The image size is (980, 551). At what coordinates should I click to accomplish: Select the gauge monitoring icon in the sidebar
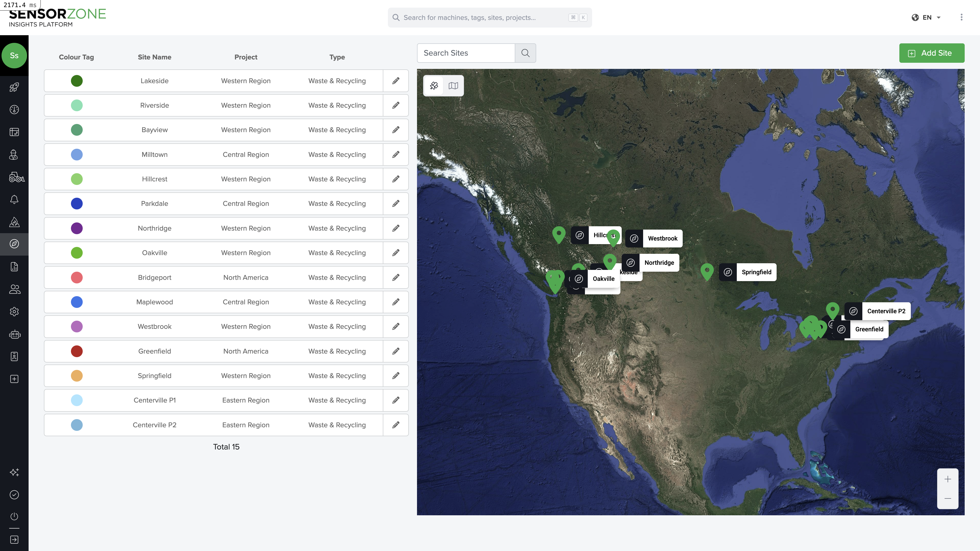click(x=14, y=109)
